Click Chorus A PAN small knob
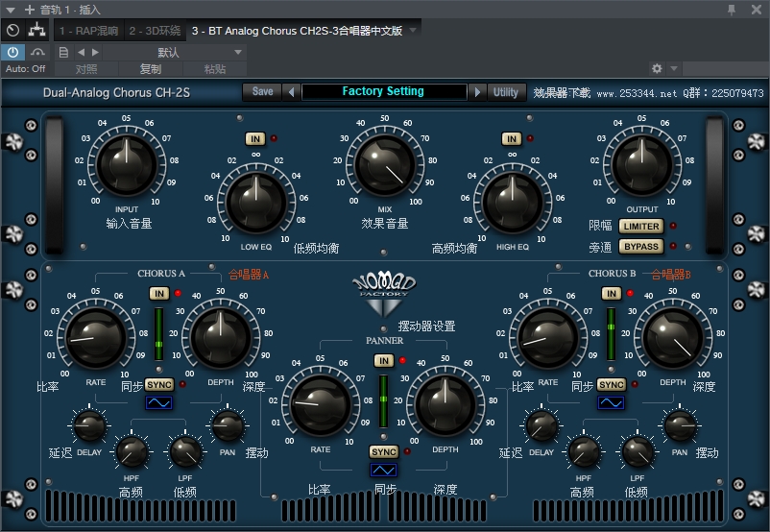This screenshot has width=770, height=532. point(228,426)
